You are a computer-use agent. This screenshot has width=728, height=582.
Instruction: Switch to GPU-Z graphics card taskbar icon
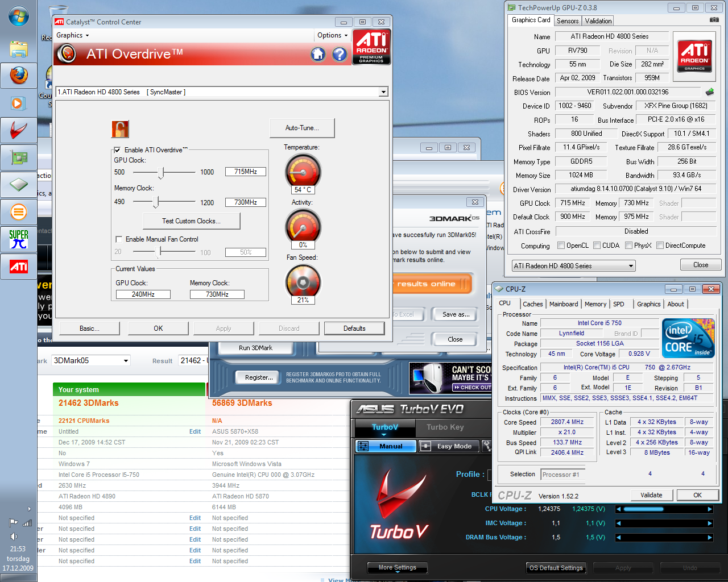(18, 157)
